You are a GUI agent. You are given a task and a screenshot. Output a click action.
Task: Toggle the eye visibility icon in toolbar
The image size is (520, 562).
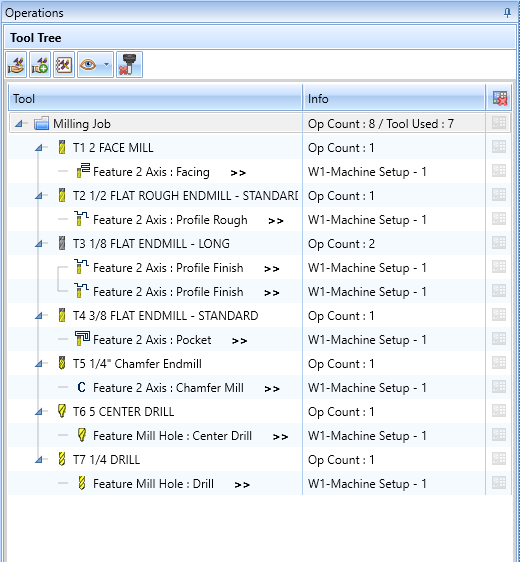tap(88, 65)
